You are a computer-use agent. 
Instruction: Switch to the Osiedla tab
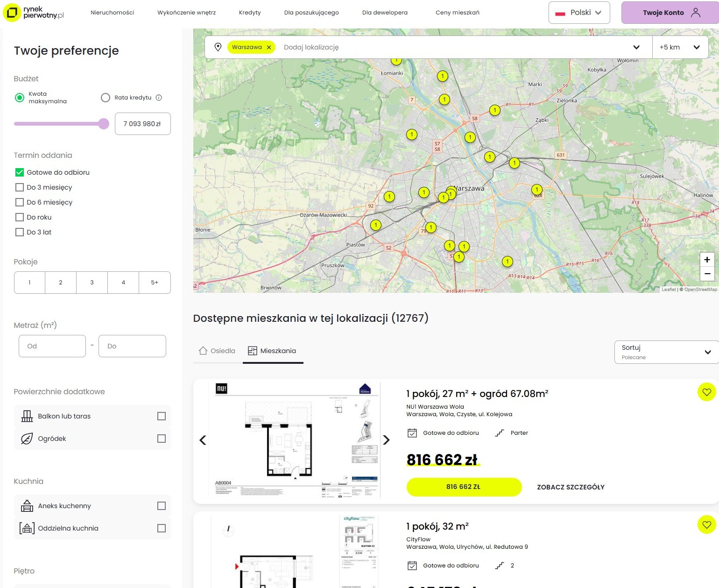[216, 350]
